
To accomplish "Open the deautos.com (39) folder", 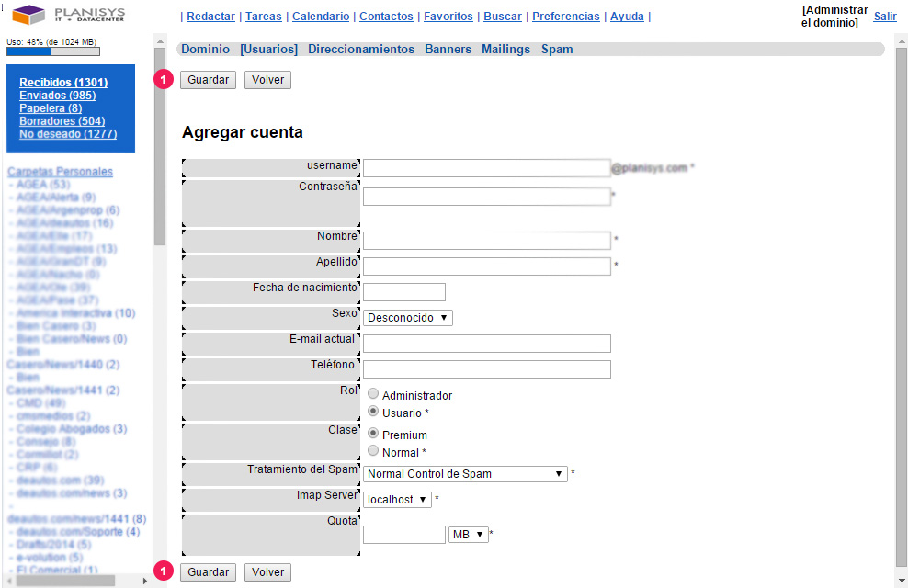I will pos(61,481).
